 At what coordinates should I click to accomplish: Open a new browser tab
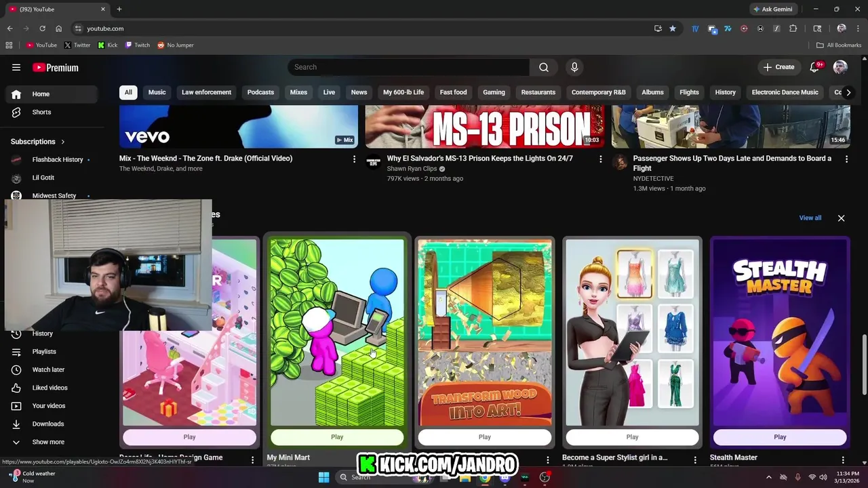[x=119, y=9]
